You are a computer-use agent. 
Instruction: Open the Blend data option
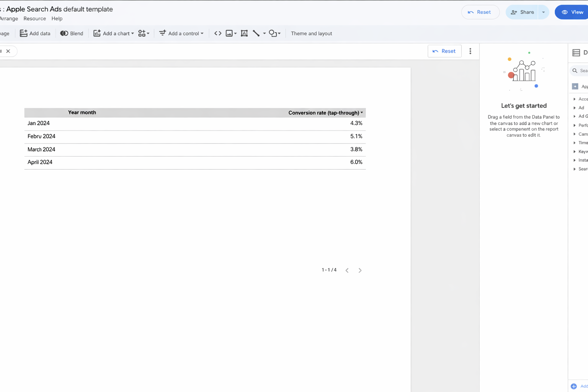tap(72, 33)
